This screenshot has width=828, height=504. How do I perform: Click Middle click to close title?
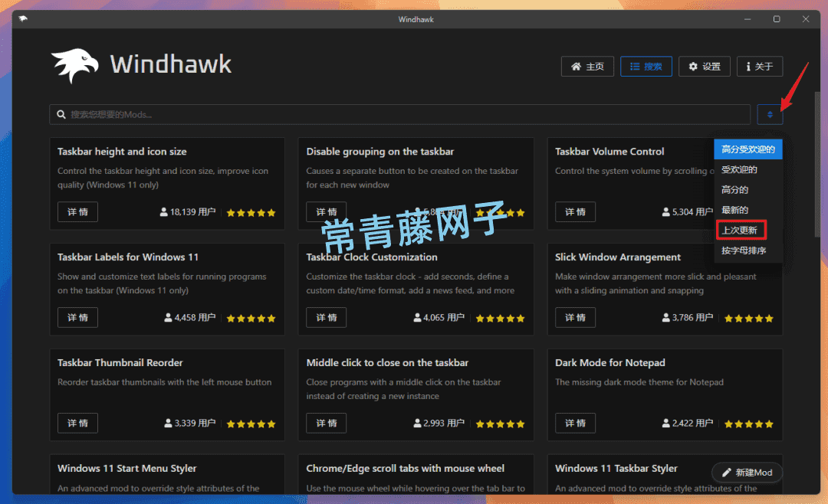coord(387,362)
